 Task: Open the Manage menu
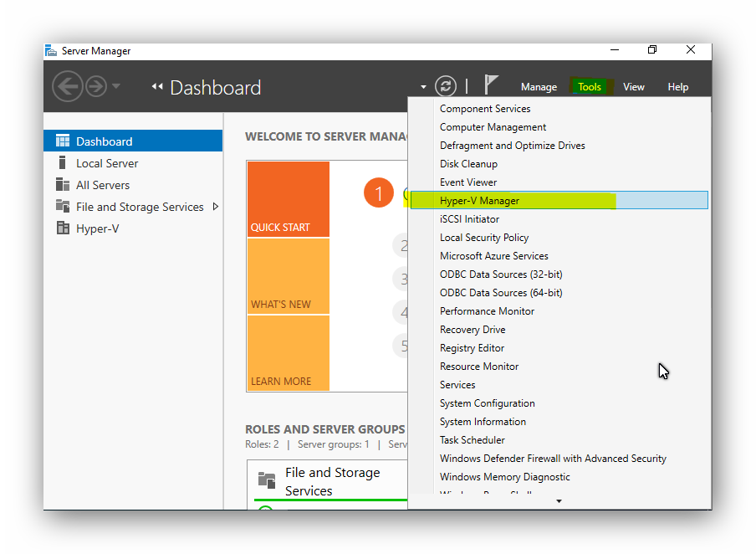pos(539,87)
